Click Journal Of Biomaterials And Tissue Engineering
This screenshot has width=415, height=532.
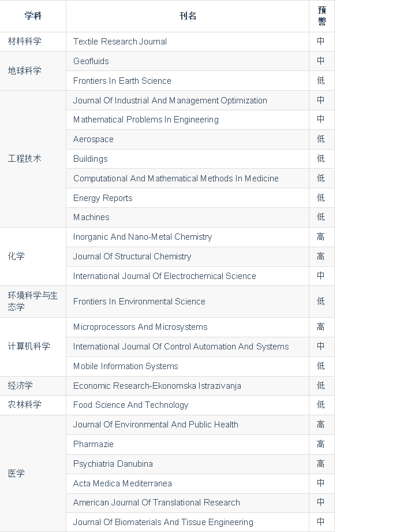click(x=163, y=523)
